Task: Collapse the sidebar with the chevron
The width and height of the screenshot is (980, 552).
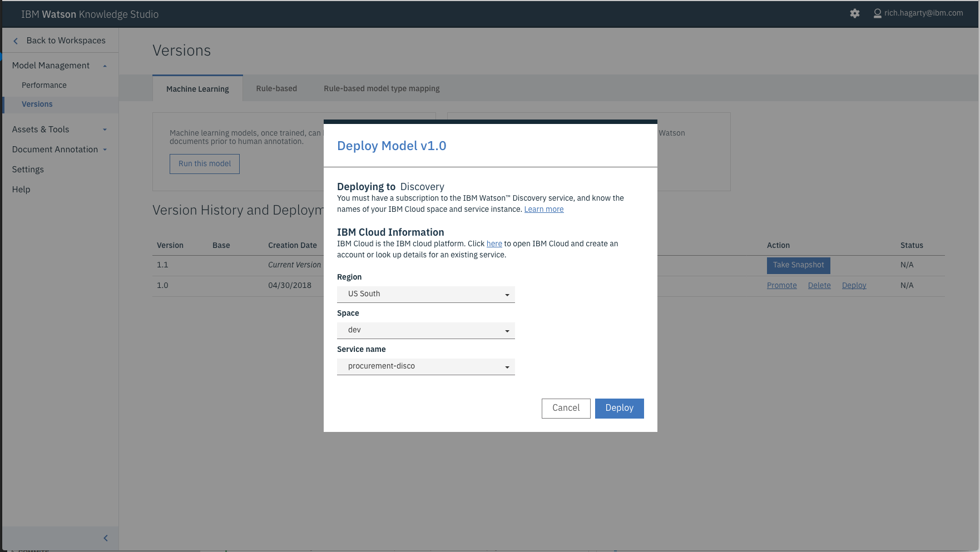Action: (106, 538)
